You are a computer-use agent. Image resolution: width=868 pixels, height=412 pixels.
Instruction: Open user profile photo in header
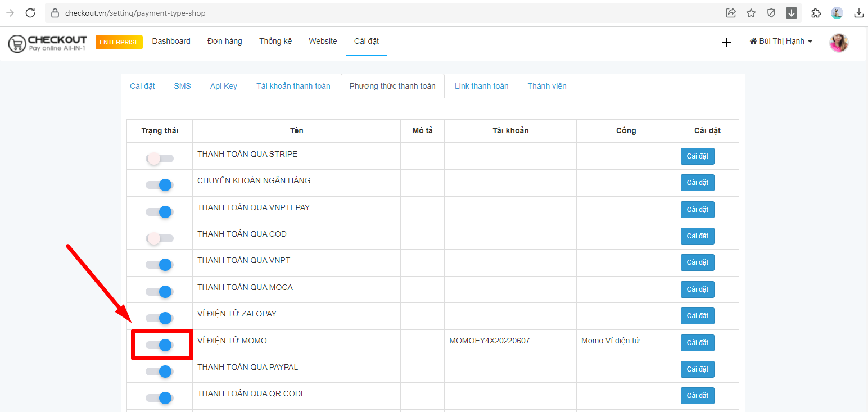coord(839,43)
